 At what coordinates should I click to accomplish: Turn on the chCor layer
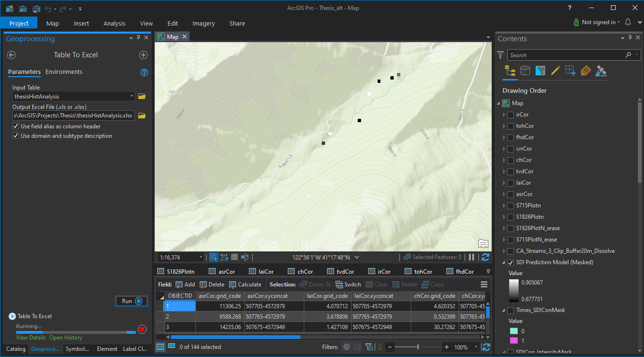click(511, 160)
